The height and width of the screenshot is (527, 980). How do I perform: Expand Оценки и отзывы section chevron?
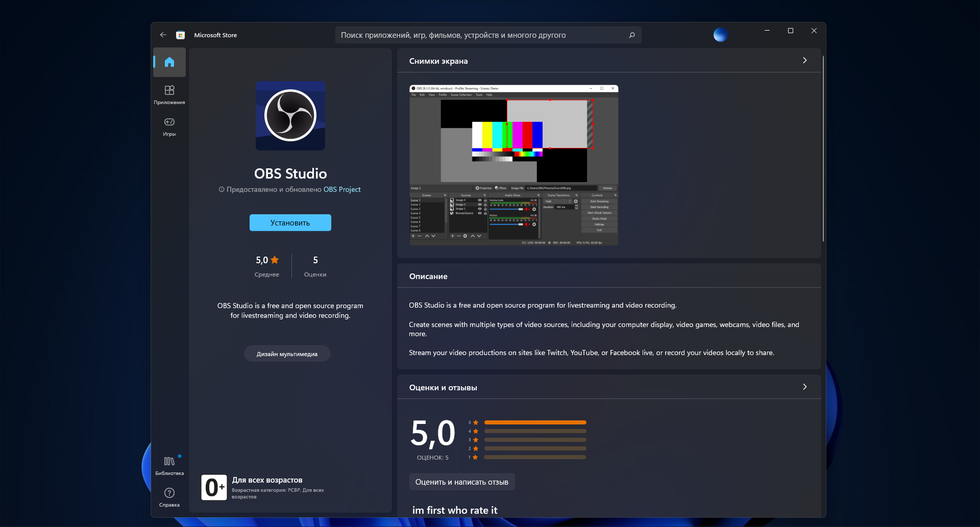pyautogui.click(x=805, y=387)
